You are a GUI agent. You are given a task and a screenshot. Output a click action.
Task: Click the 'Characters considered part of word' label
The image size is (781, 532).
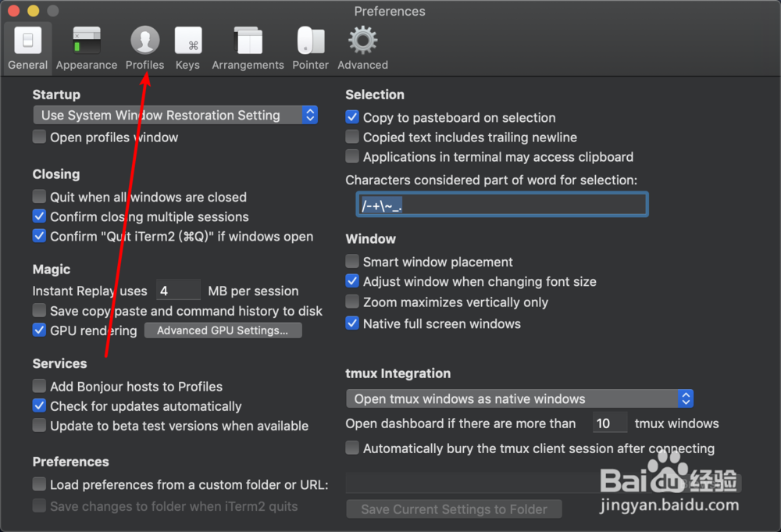point(491,180)
